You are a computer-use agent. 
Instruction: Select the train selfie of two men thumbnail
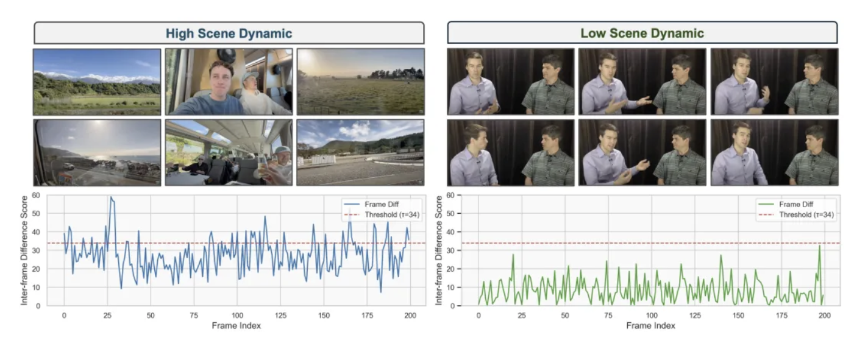click(229, 82)
